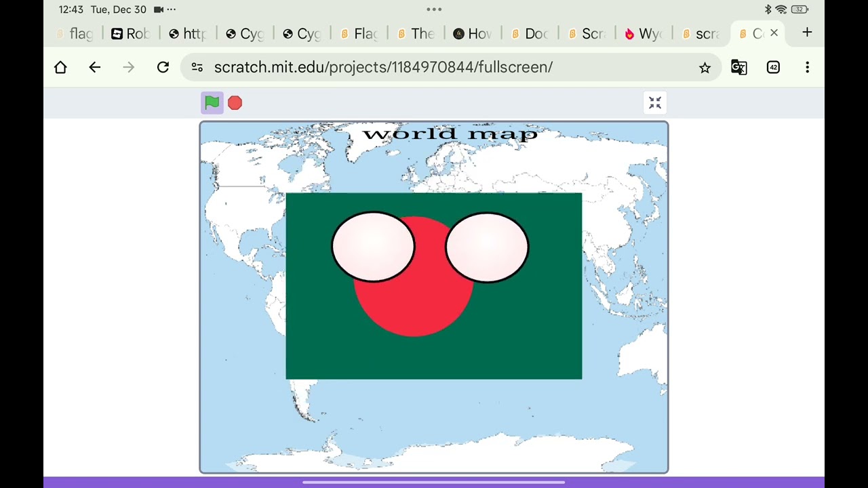Switch to the 'http' tab
868x488 pixels.
188,33
